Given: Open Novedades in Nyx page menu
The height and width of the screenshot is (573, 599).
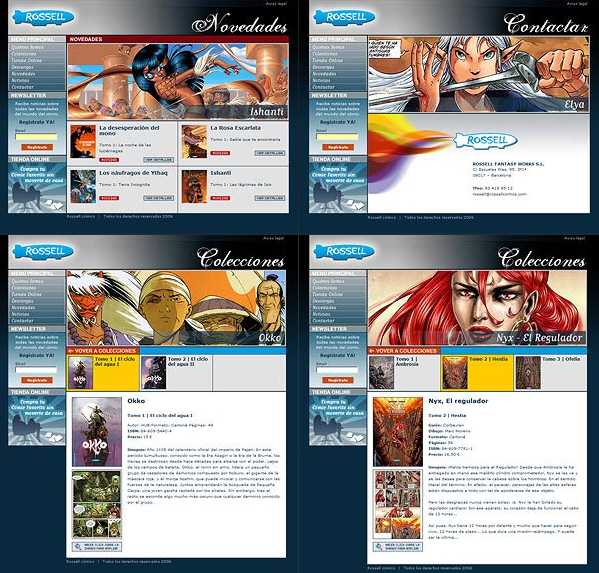Looking at the screenshot, I should 324,308.
